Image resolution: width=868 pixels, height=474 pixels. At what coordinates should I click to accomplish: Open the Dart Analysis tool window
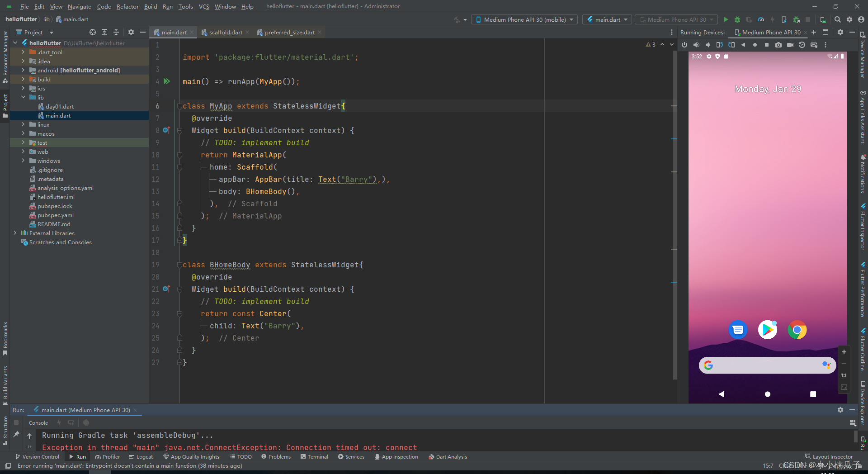pos(448,457)
